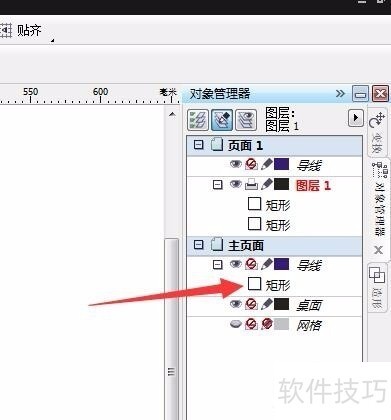Click the 贴齐 snap button
Screen dimensions: 391x420
(21, 30)
